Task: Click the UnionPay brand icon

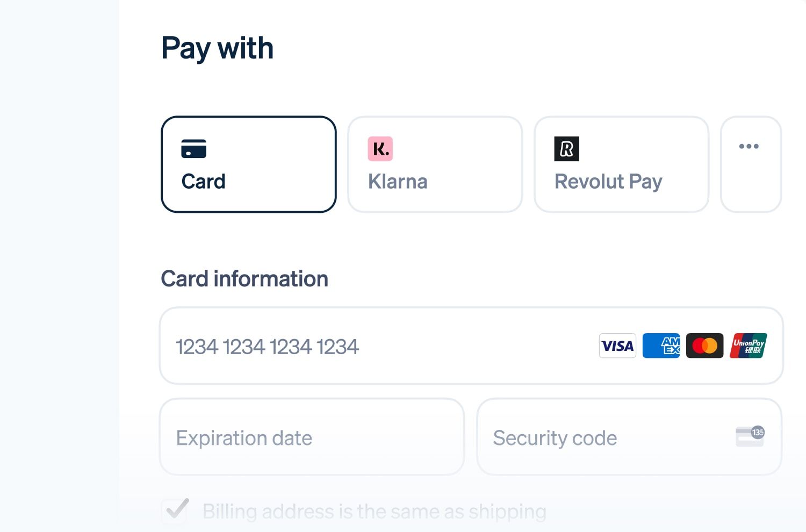Action: [x=748, y=346]
